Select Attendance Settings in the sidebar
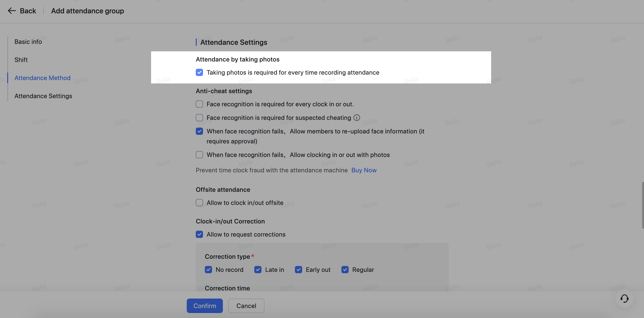644x318 pixels. pyautogui.click(x=43, y=96)
